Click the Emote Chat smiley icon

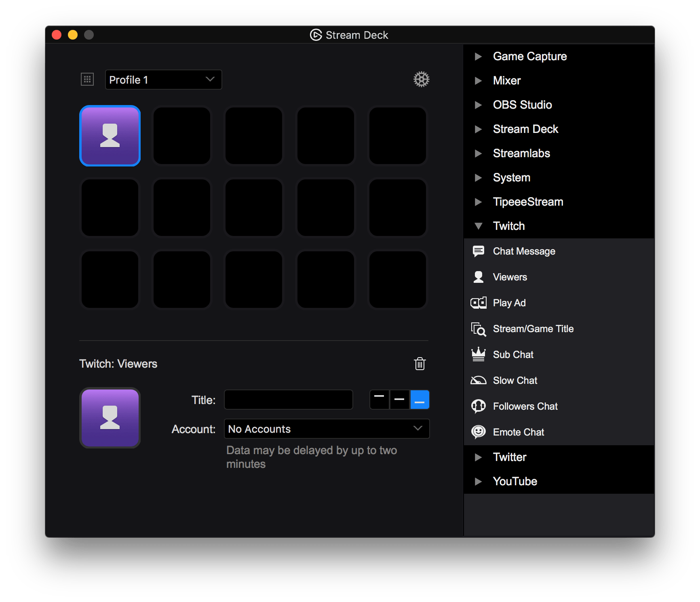click(x=479, y=432)
